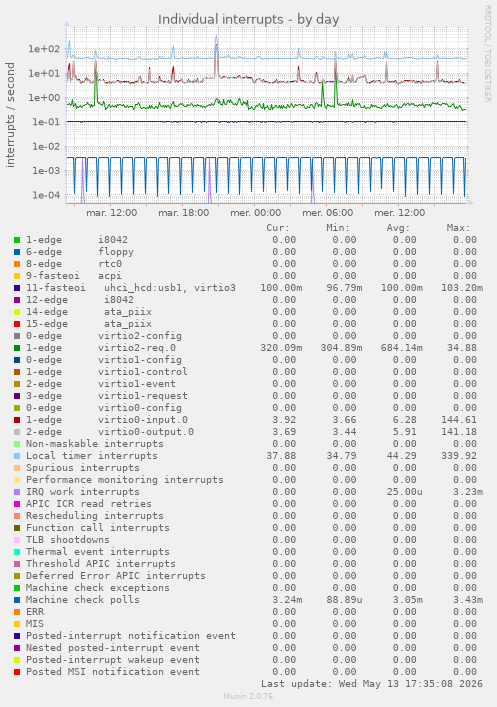Click the 'Rescheduling interrupts' legend label
497x707 pixels.
click(95, 516)
